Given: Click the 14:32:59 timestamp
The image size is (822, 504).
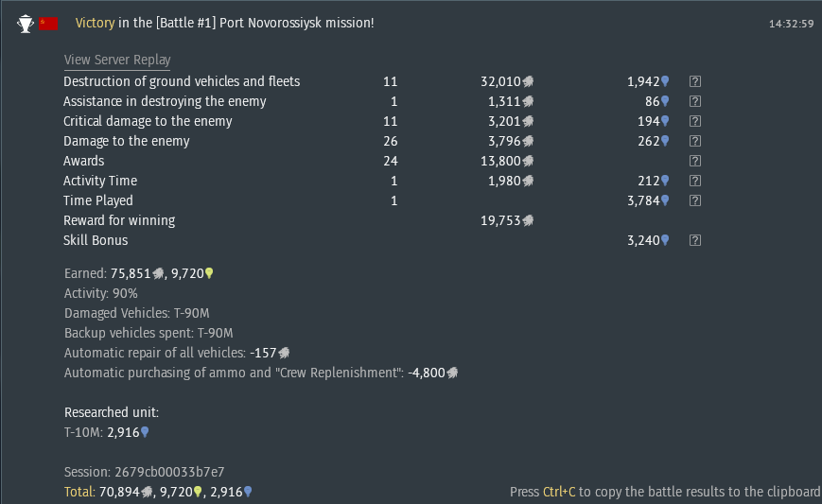Looking at the screenshot, I should tap(791, 24).
